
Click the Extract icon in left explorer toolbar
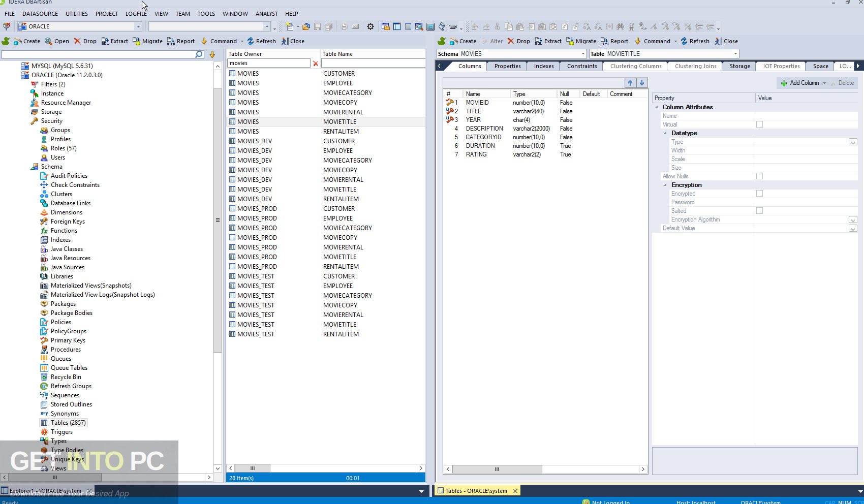tap(105, 41)
